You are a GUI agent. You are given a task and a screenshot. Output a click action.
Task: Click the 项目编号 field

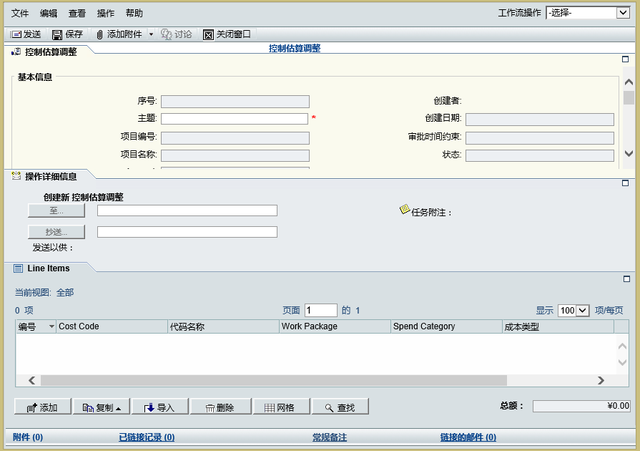(x=235, y=138)
